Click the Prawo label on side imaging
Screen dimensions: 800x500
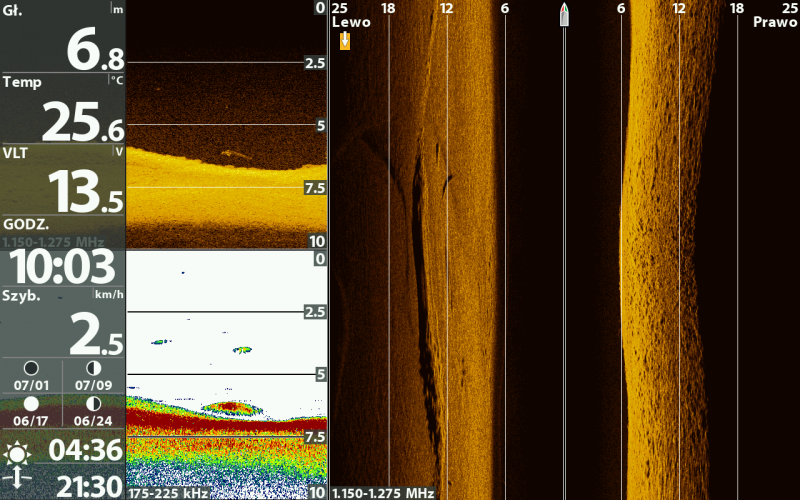coord(775,22)
